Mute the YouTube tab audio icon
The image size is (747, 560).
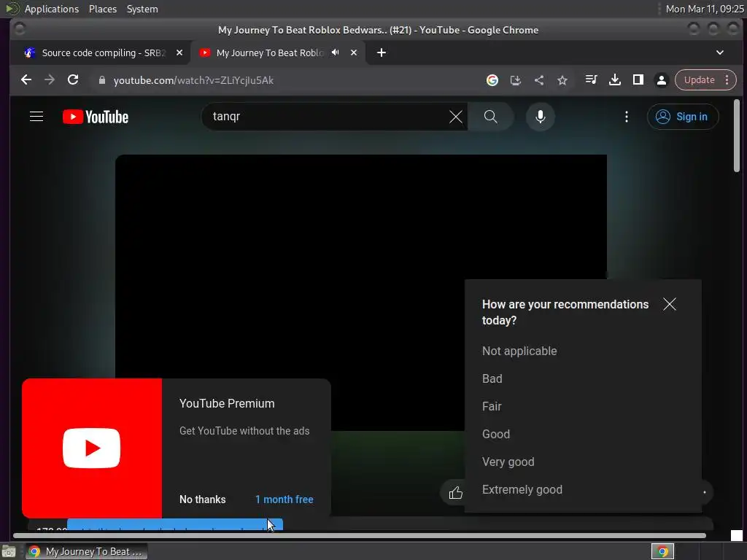click(336, 52)
